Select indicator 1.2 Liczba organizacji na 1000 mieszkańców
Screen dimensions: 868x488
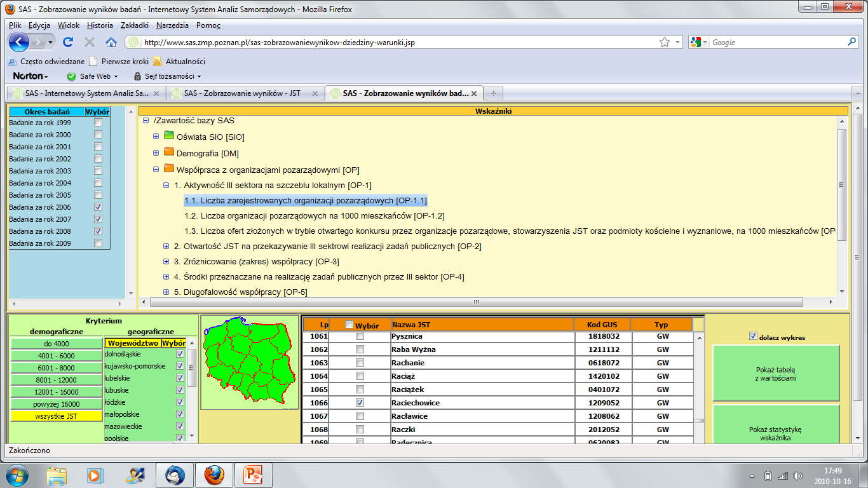click(315, 216)
